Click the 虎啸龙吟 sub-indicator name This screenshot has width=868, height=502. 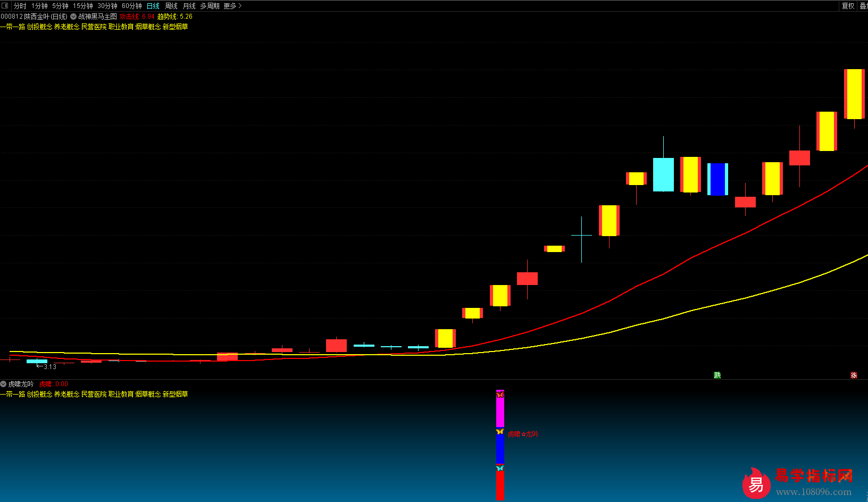coord(21,384)
